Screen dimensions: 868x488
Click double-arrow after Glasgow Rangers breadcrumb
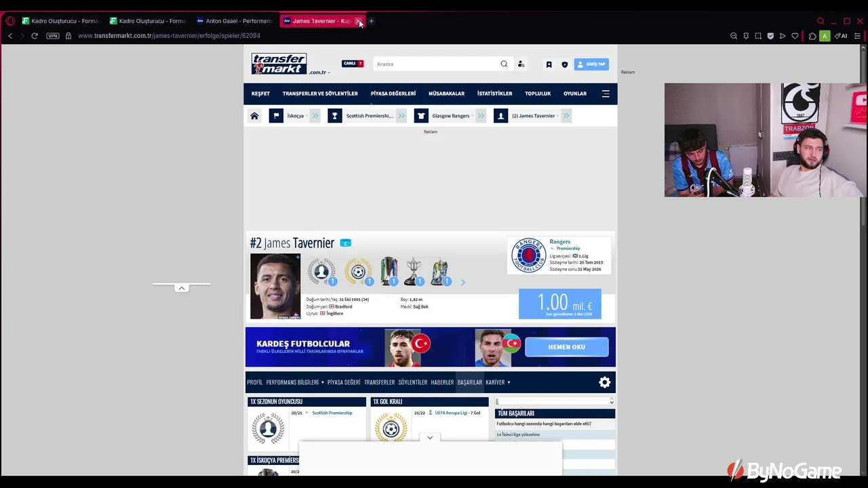[481, 116]
